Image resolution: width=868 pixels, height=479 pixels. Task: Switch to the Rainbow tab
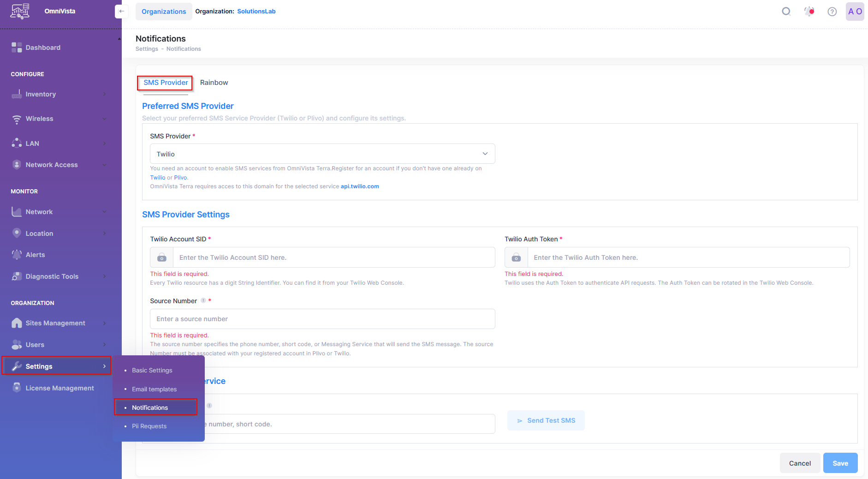pos(214,83)
